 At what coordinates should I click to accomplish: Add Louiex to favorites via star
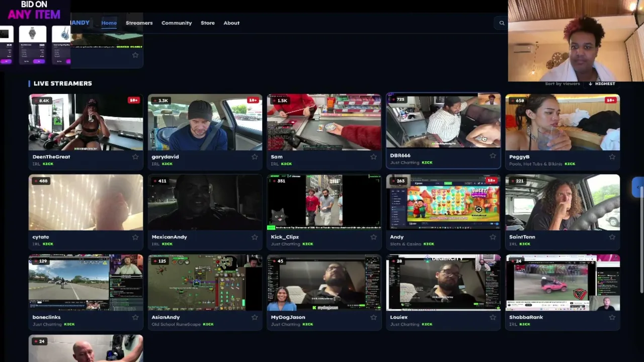(x=493, y=317)
